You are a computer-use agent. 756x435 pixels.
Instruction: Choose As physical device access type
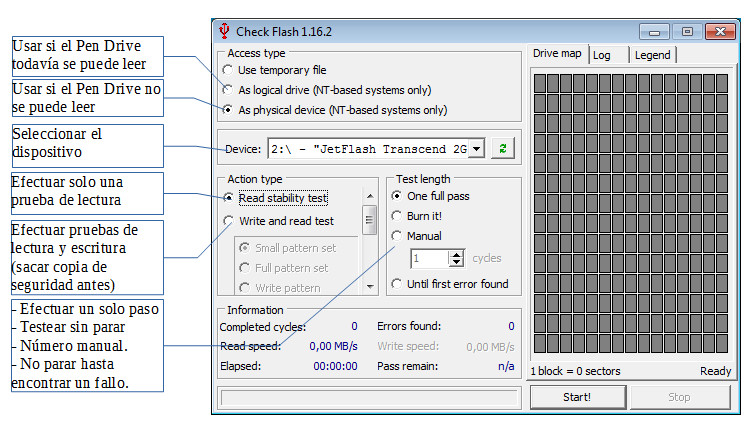[228, 109]
